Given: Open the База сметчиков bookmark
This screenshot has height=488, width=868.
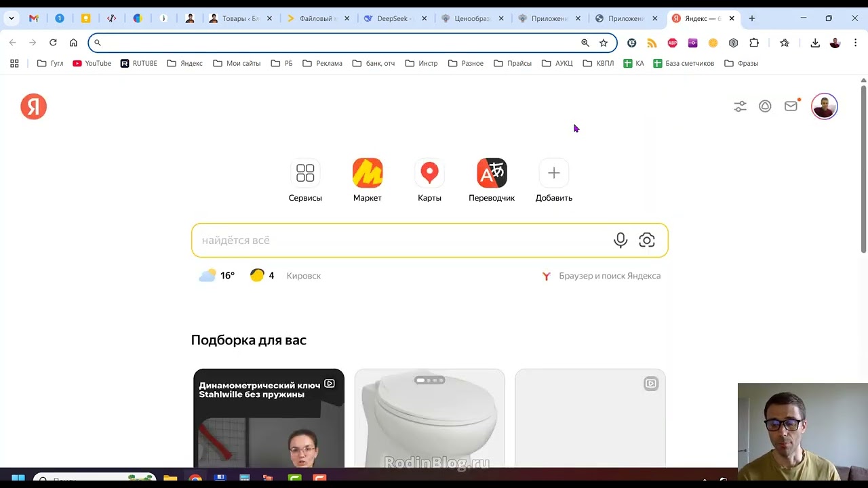Looking at the screenshot, I should [x=684, y=63].
